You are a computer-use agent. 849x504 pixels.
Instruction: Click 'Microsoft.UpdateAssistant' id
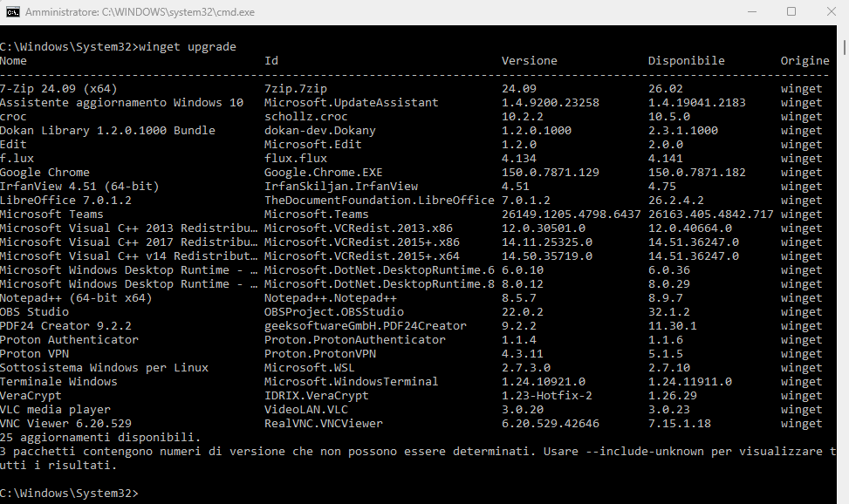coord(352,102)
